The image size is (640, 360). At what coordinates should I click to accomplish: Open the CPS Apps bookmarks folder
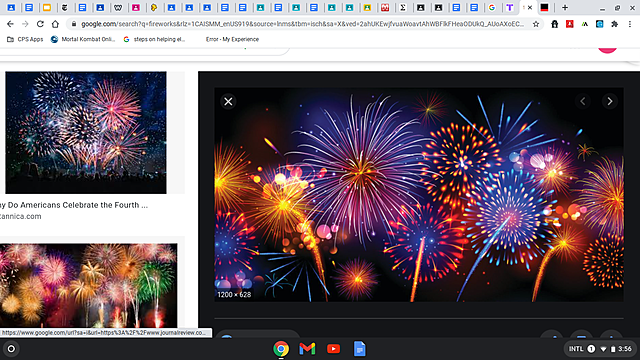[25, 39]
